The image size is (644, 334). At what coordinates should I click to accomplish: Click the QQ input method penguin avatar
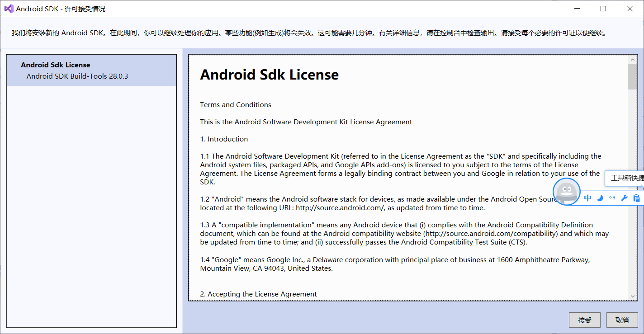(567, 192)
